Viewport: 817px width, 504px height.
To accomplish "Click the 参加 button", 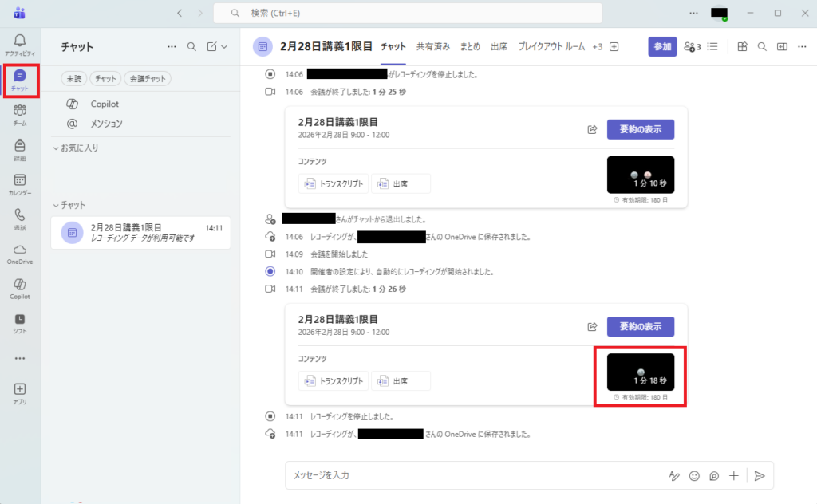I will pyautogui.click(x=662, y=46).
